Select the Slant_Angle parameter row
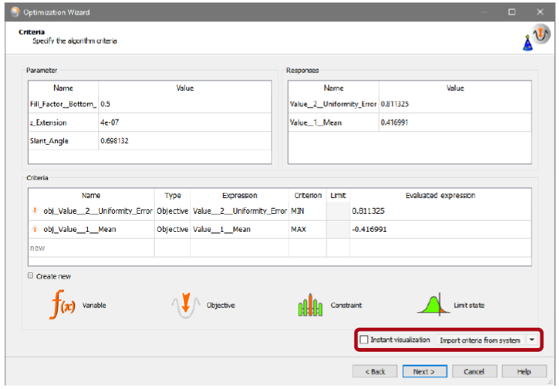This screenshot has width=559, height=389. [x=150, y=141]
